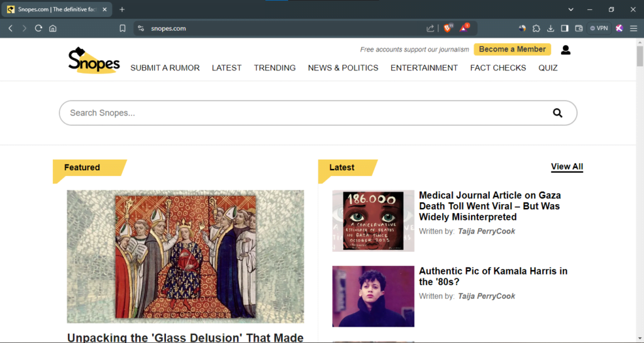Open the 186,000 Gaza article thumbnail
This screenshot has height=343, width=644.
(373, 220)
